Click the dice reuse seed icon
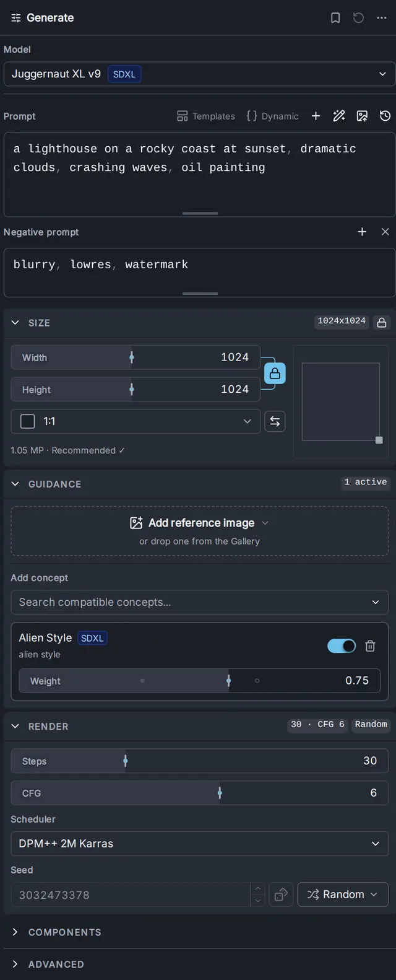The width and height of the screenshot is (396, 980). (x=281, y=895)
